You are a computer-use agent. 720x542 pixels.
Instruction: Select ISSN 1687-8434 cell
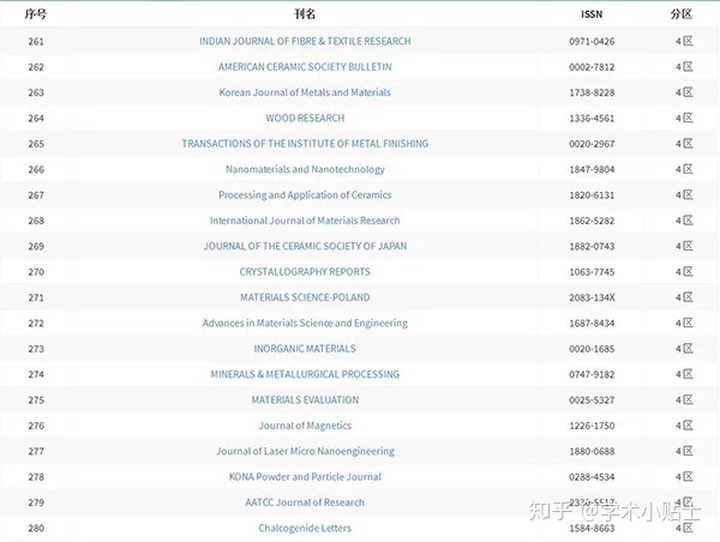[x=591, y=323]
